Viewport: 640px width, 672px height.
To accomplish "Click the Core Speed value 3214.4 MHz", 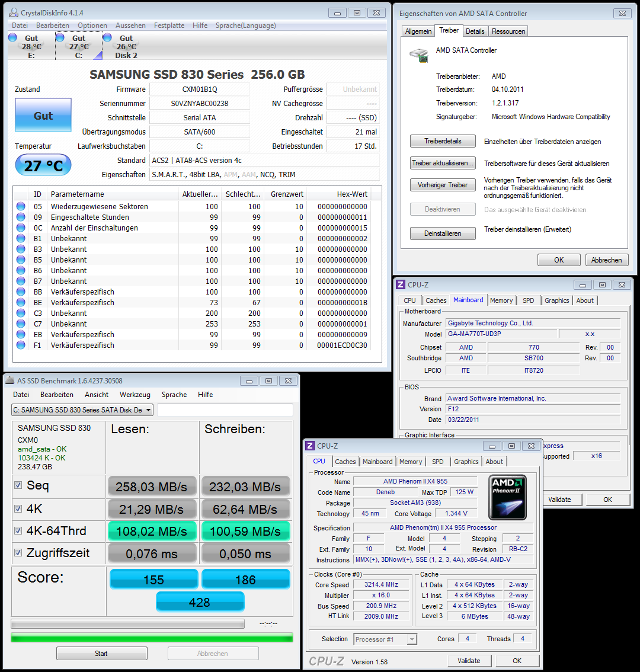I will 381,584.
